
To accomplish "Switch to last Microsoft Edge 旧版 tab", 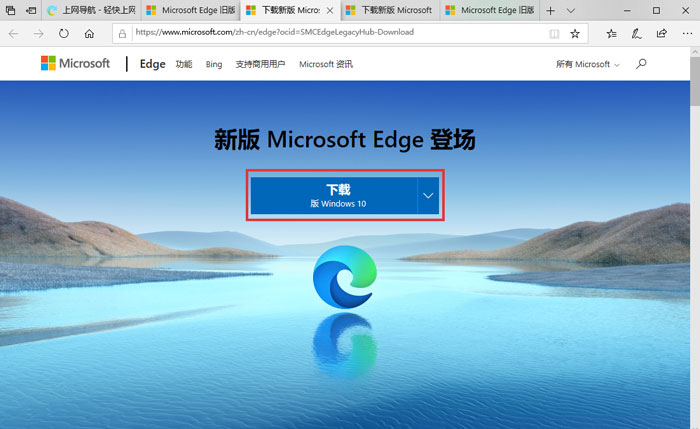I will coord(490,10).
